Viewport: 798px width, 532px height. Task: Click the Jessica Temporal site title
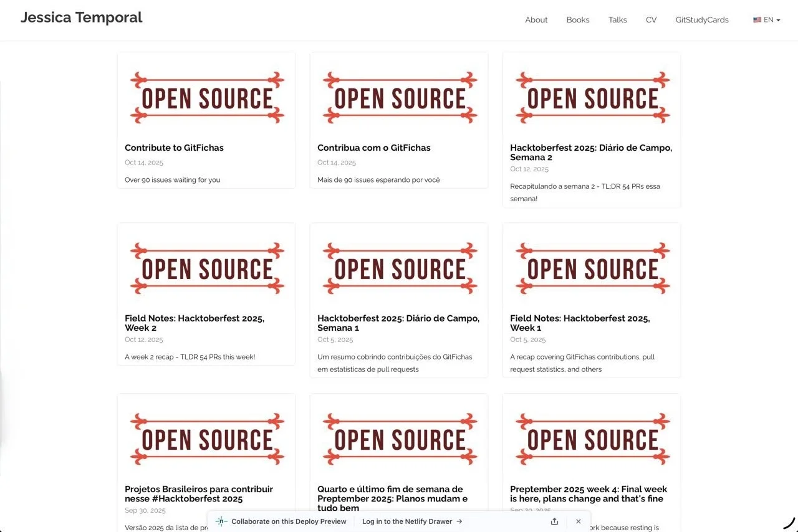[81, 17]
